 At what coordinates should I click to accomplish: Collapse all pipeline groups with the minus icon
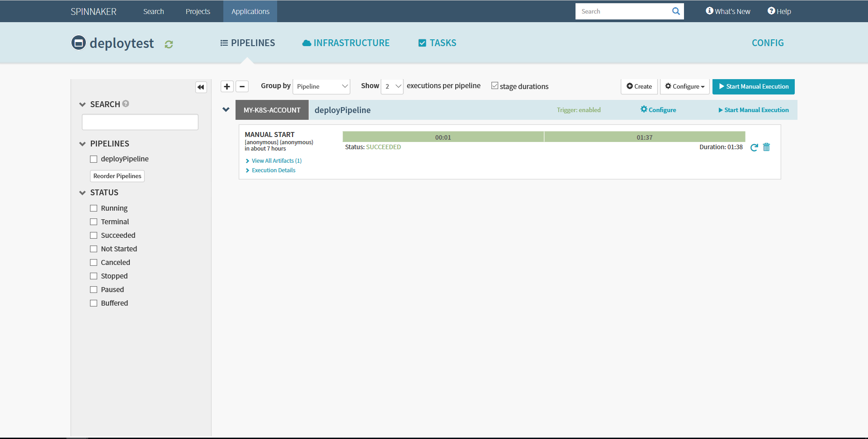click(242, 86)
